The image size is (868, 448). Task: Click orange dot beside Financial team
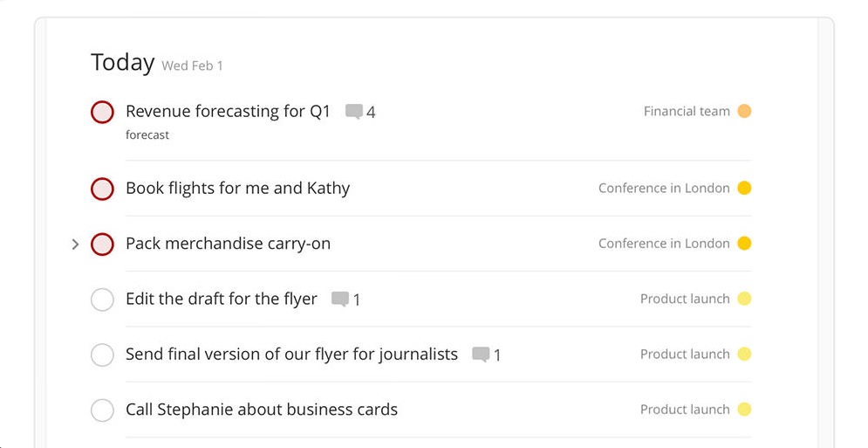[744, 111]
